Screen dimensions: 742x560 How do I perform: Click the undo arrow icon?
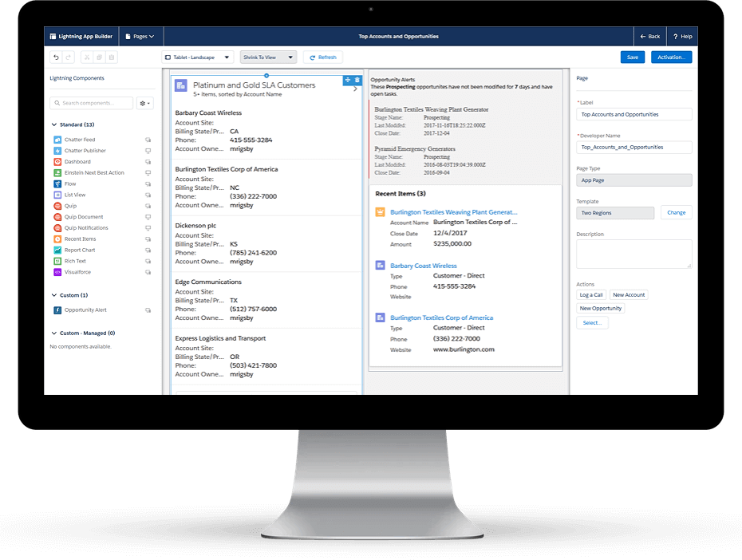click(x=57, y=57)
